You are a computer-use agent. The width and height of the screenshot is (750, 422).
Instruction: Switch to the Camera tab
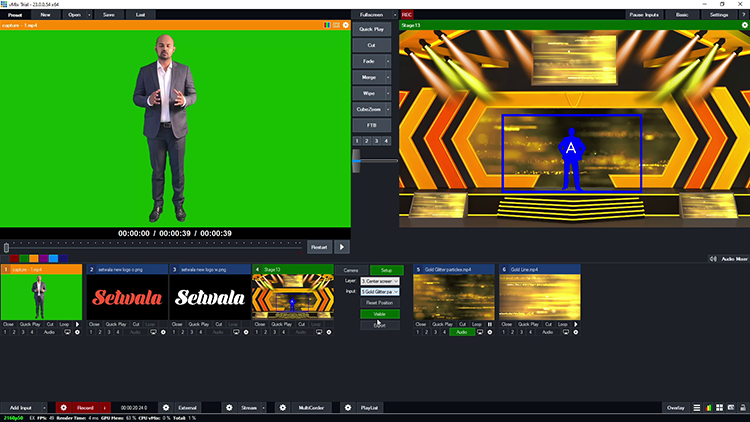coord(350,270)
